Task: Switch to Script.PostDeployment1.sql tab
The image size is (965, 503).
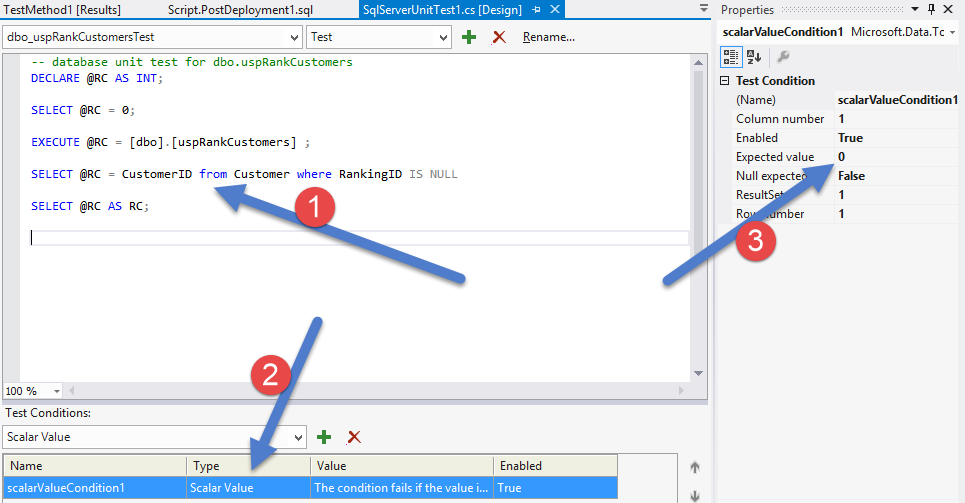Action: [241, 10]
